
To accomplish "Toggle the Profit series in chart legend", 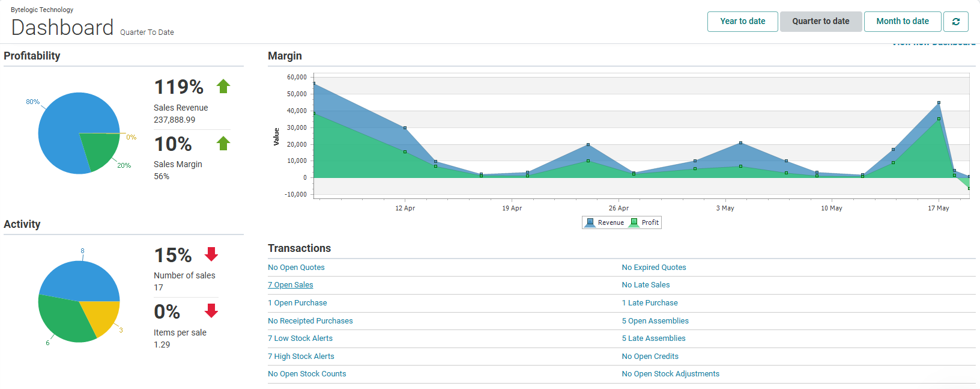I will (x=644, y=222).
